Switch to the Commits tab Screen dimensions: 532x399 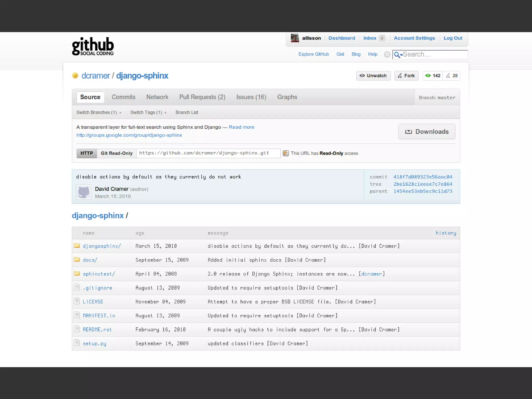pyautogui.click(x=124, y=97)
